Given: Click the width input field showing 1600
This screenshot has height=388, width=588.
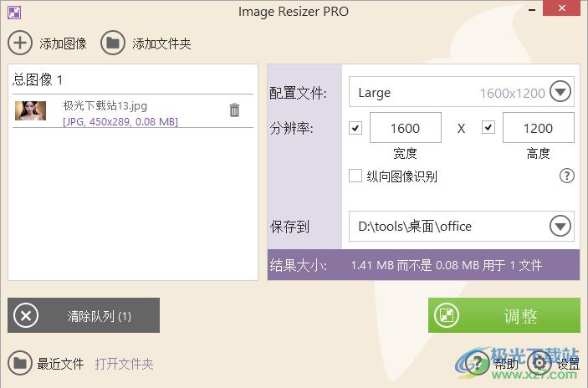Looking at the screenshot, I should (x=405, y=128).
